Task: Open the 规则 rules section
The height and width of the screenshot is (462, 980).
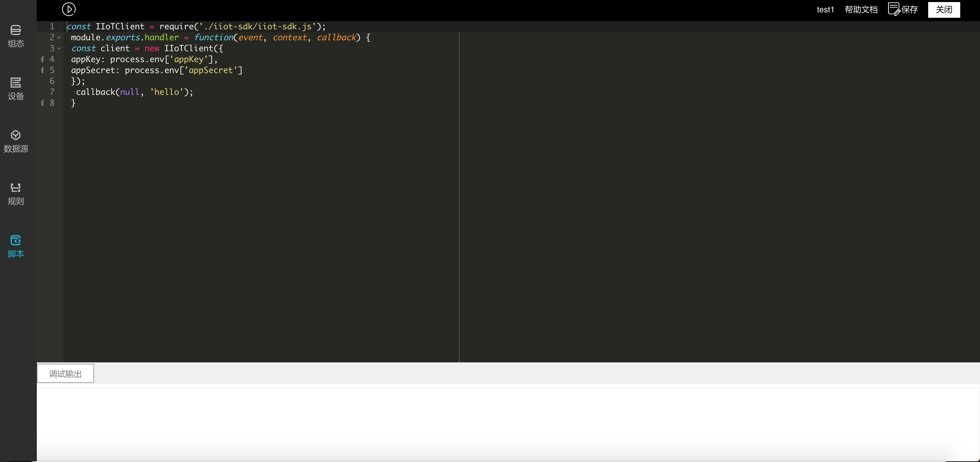Action: click(16, 194)
